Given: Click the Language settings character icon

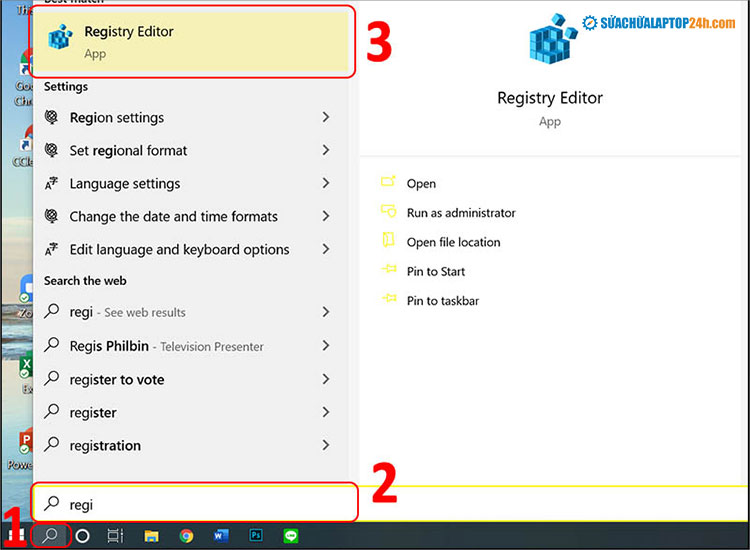Looking at the screenshot, I should [51, 183].
